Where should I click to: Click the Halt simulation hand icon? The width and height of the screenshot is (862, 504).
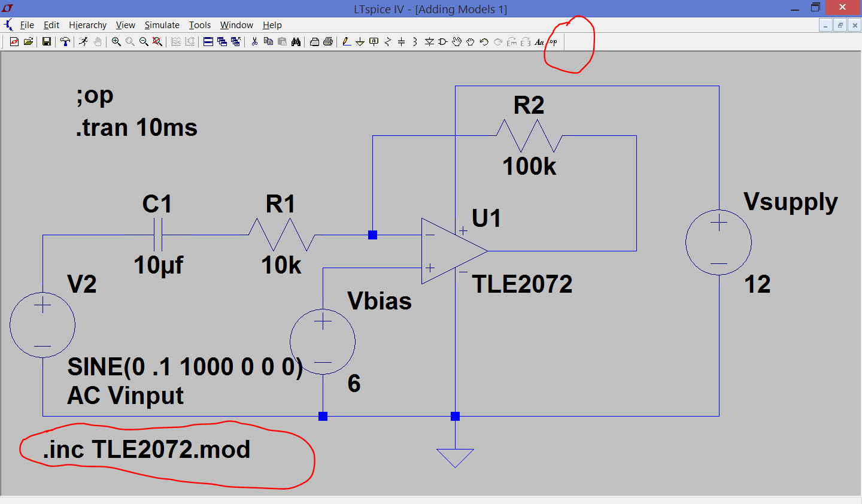97,42
